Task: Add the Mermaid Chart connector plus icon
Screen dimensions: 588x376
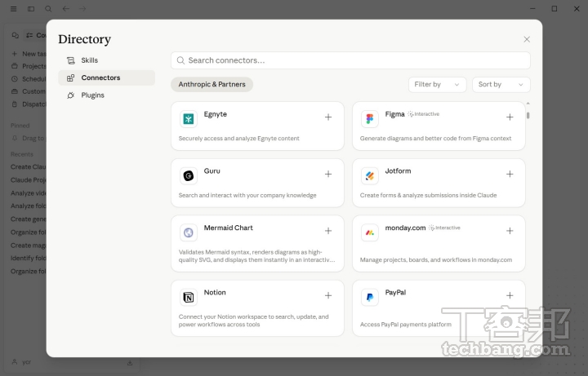Action: tap(328, 231)
